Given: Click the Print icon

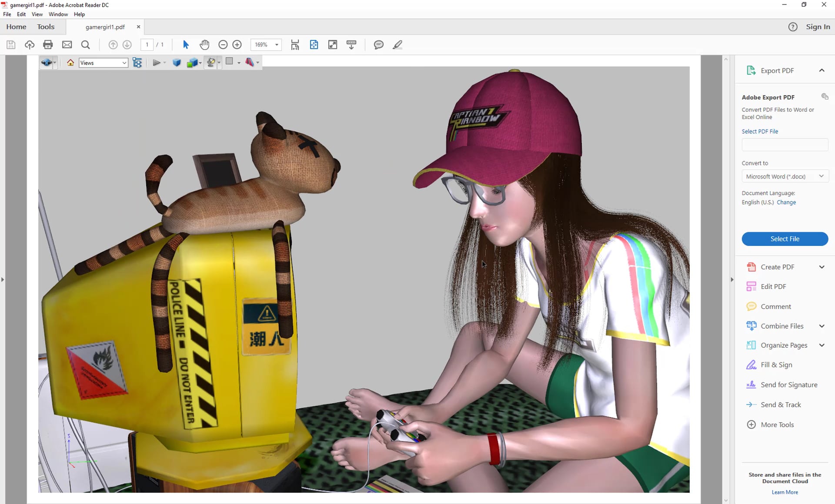Looking at the screenshot, I should tap(48, 44).
